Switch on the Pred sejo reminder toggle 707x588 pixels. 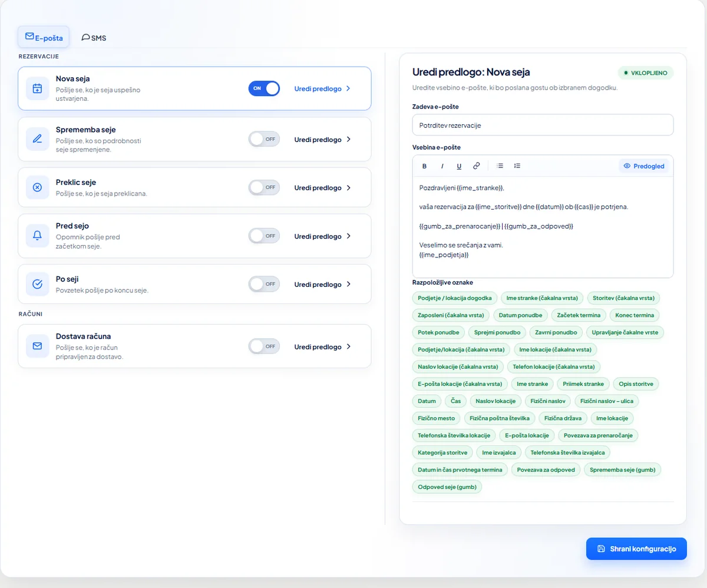(x=264, y=236)
